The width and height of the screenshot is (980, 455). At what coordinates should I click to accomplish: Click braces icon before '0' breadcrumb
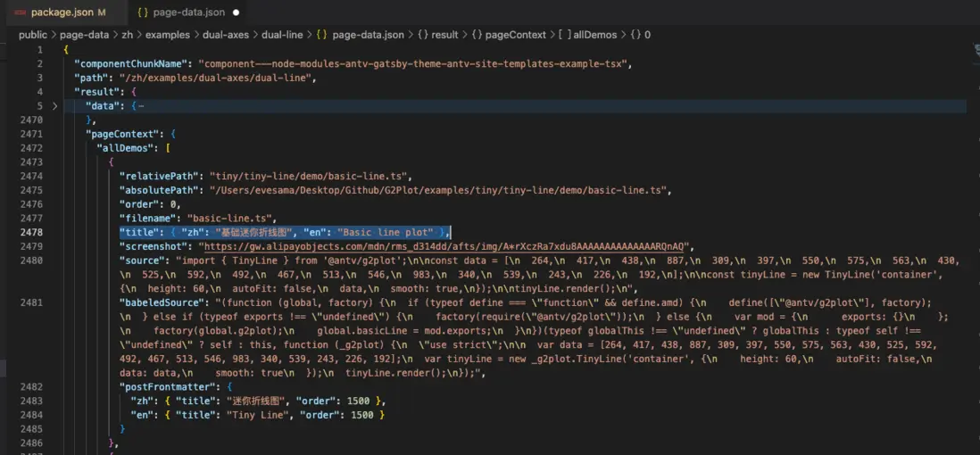[635, 35]
